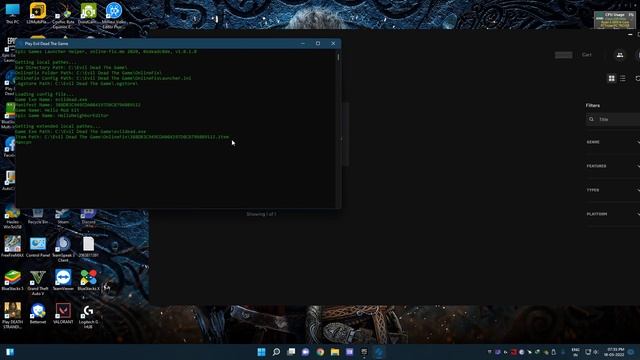The width and height of the screenshot is (640, 360).
Task: Open TeamViewer desktop shortcut
Action: tap(63, 280)
